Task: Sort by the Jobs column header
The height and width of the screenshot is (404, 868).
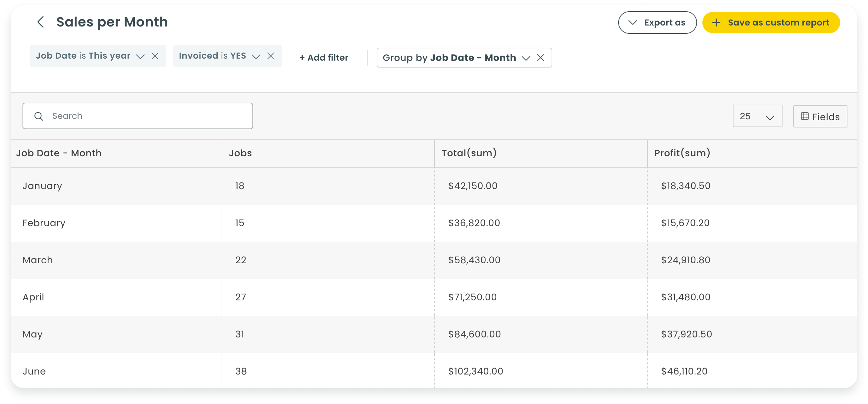Action: tap(240, 153)
